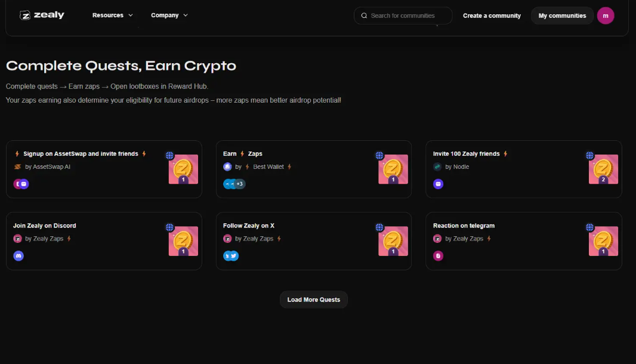Click the search magnifier icon
Viewport: 636px width, 364px height.
[365, 16]
